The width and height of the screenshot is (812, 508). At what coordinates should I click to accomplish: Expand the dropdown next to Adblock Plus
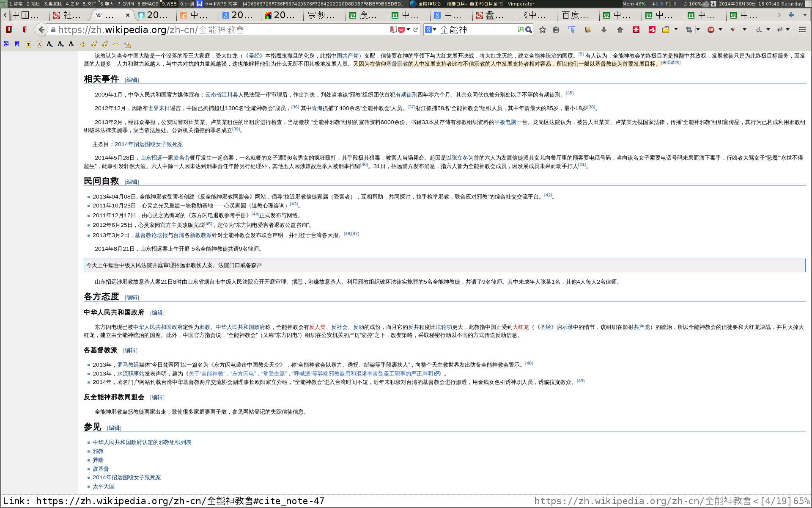721,30
